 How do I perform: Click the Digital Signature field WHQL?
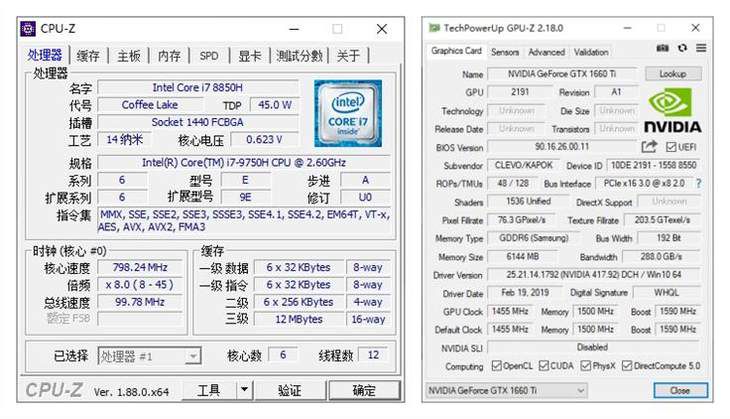click(667, 293)
